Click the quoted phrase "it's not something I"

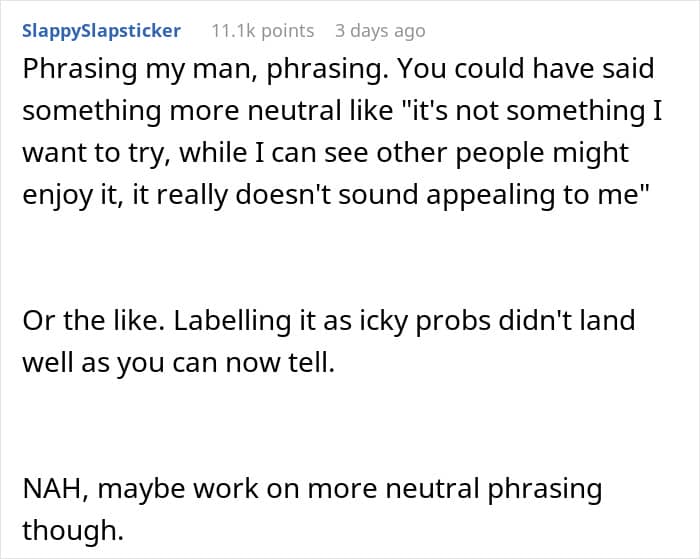click(x=527, y=110)
